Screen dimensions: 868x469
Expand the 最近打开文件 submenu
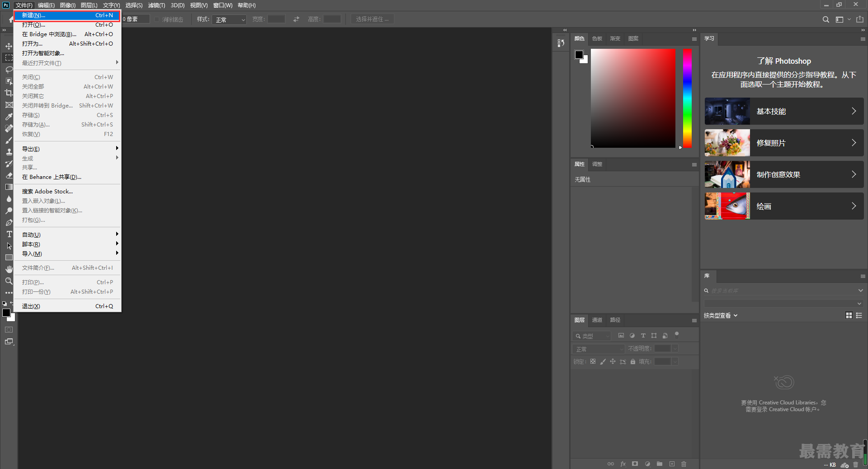67,63
